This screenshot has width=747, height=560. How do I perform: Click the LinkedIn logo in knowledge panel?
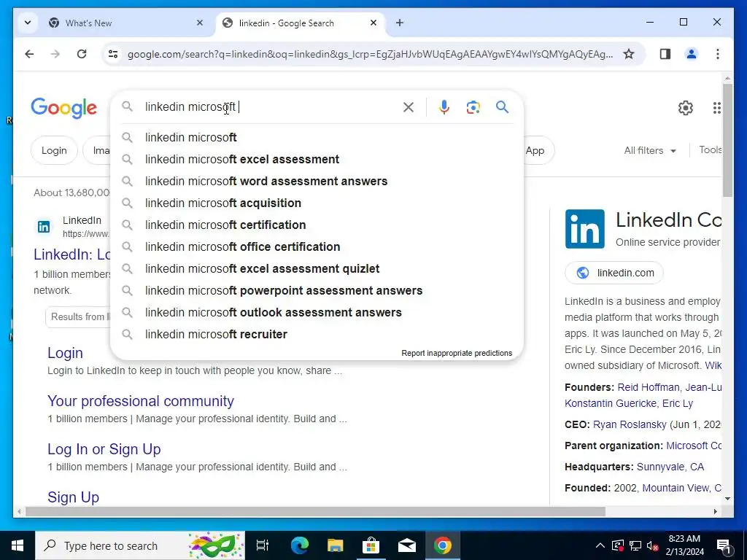point(584,228)
